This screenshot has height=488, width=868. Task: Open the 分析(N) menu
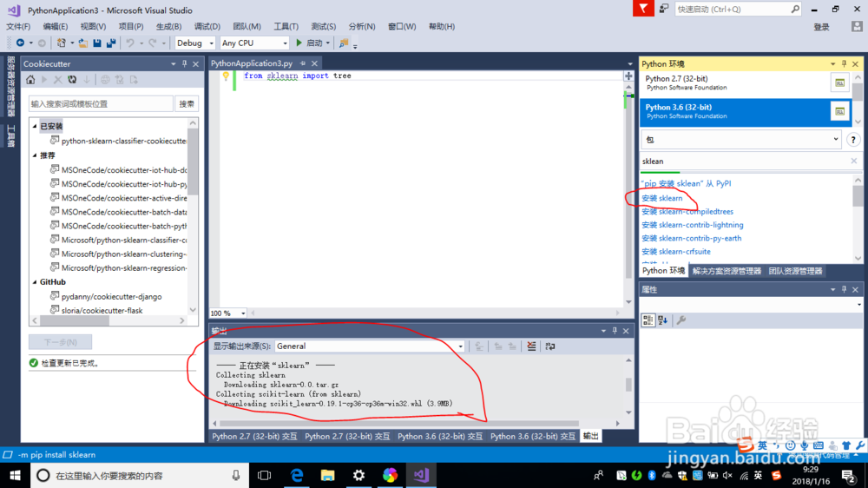click(x=361, y=26)
